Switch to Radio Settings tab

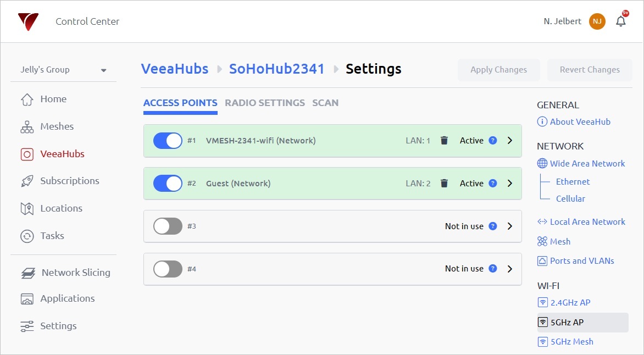[265, 103]
